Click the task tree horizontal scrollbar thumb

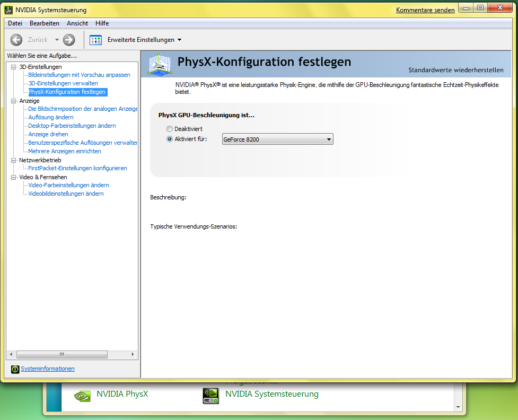(62, 355)
